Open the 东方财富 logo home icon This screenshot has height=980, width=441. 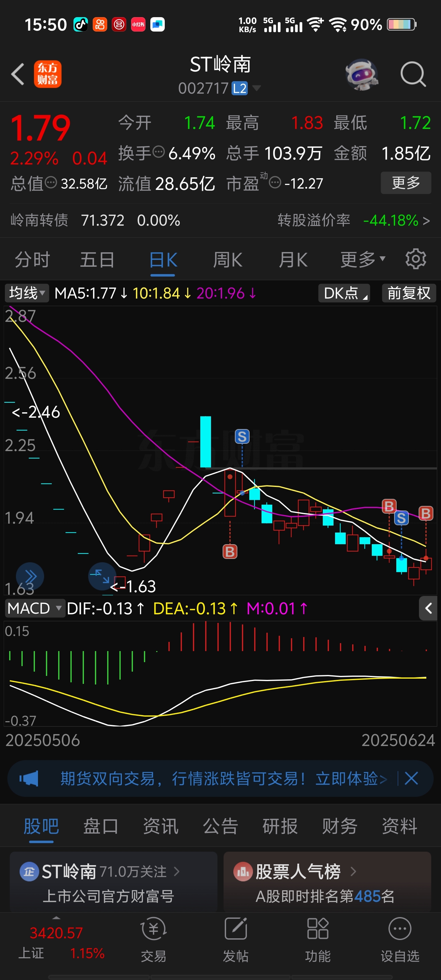coord(47,74)
